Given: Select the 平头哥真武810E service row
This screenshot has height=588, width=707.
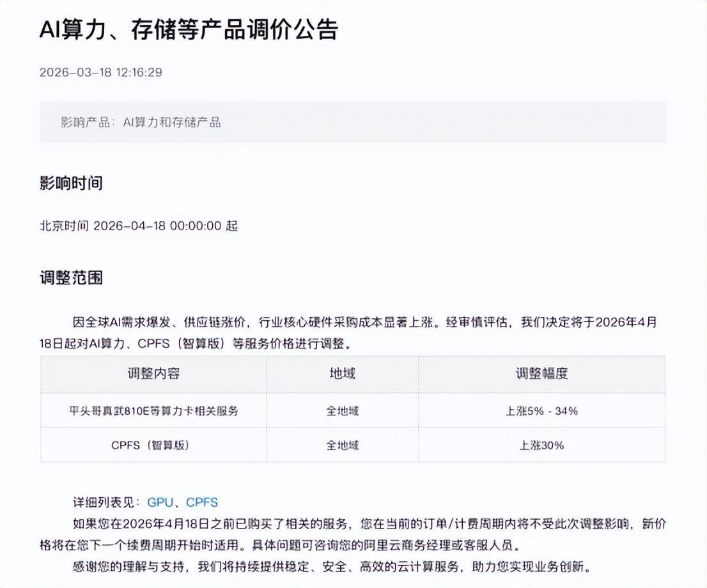Looking at the screenshot, I should coord(153,410).
